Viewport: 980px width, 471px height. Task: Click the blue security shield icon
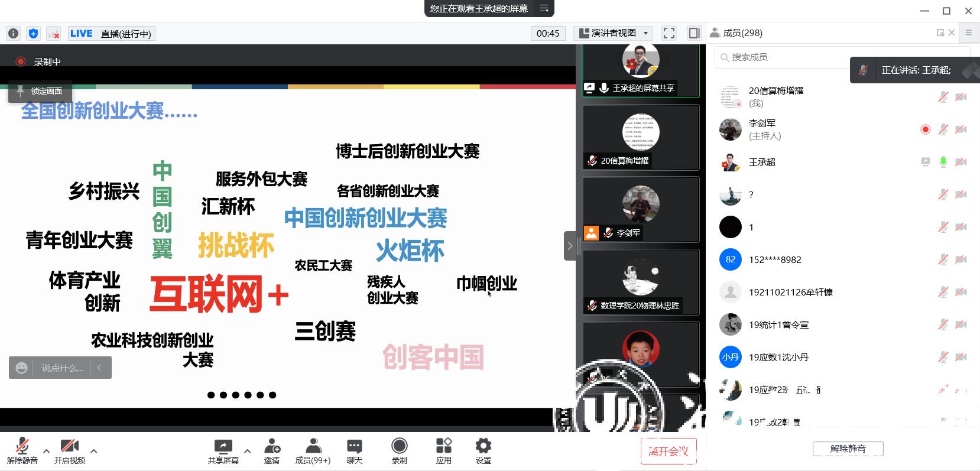[34, 34]
